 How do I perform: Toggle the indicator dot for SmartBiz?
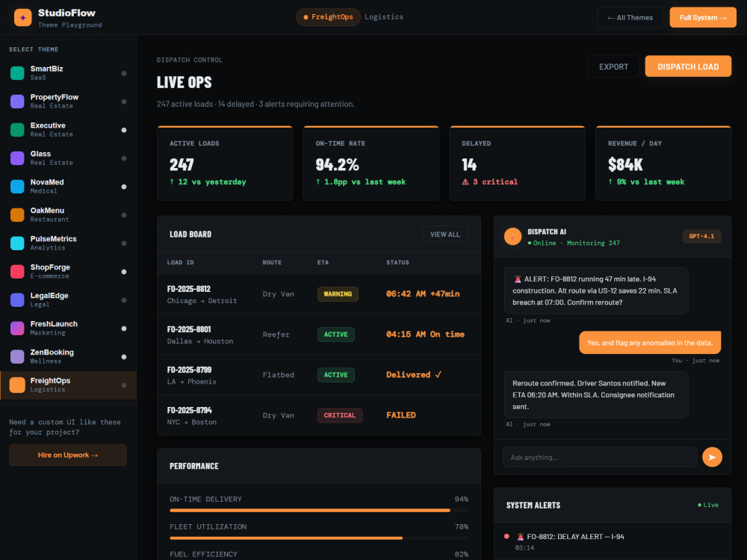coord(124,73)
